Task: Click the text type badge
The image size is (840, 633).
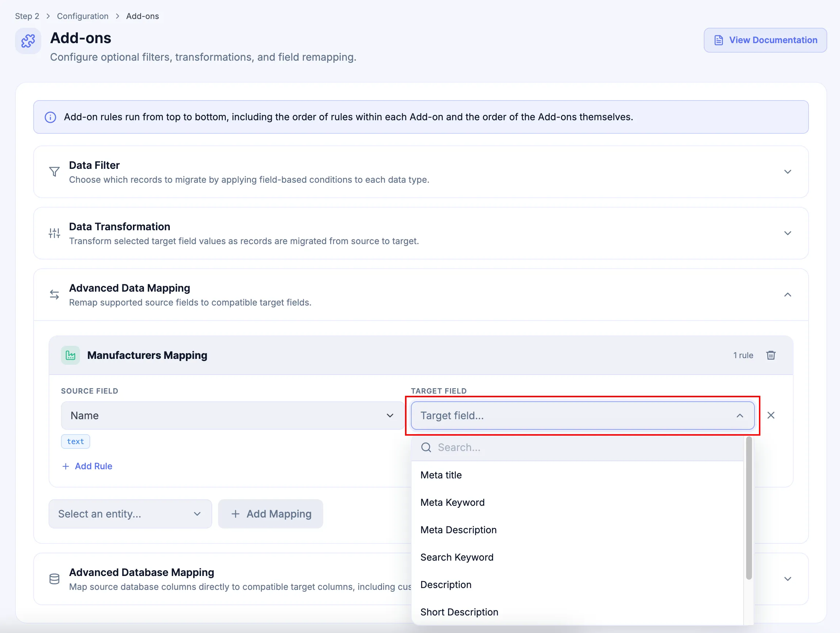Action: pyautogui.click(x=76, y=441)
